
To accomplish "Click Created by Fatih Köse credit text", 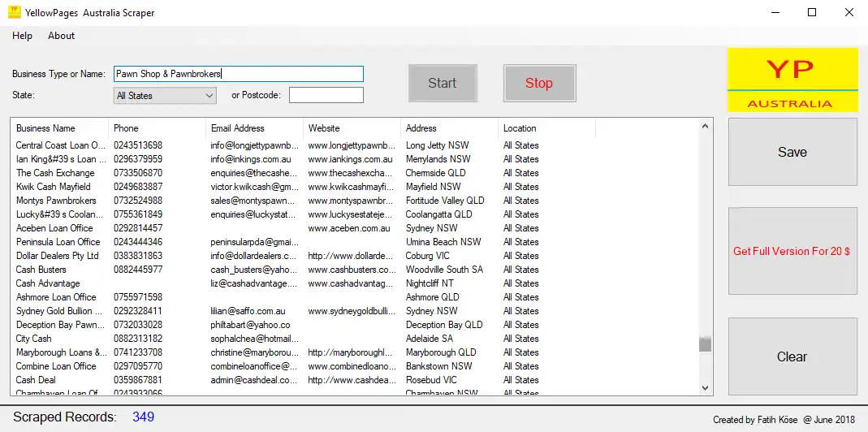I will pos(784,419).
